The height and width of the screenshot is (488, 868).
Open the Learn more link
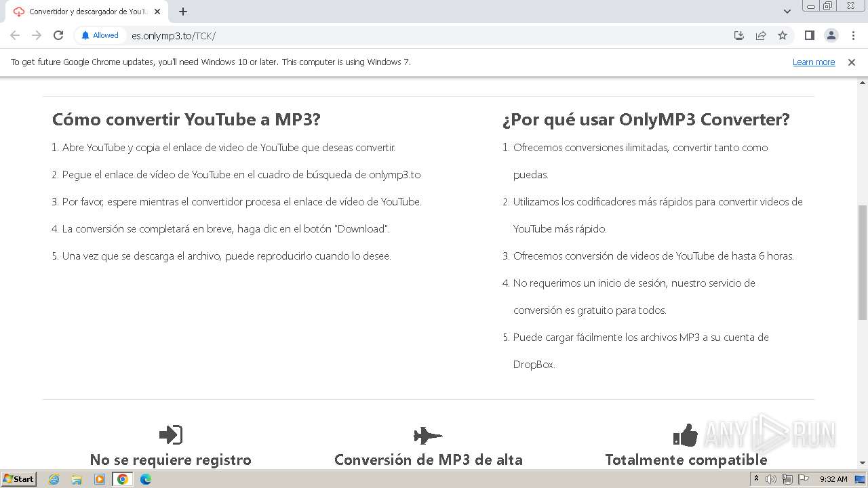tap(813, 62)
